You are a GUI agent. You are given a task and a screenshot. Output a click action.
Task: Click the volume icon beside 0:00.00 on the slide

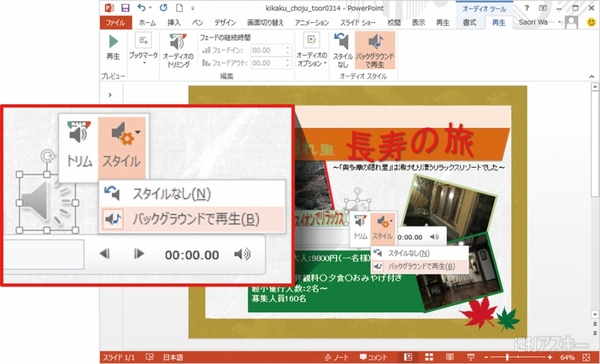(434, 237)
